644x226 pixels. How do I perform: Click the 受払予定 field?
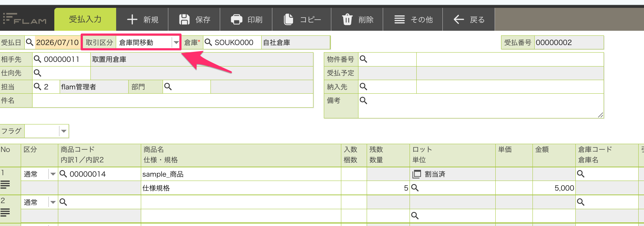(x=387, y=73)
